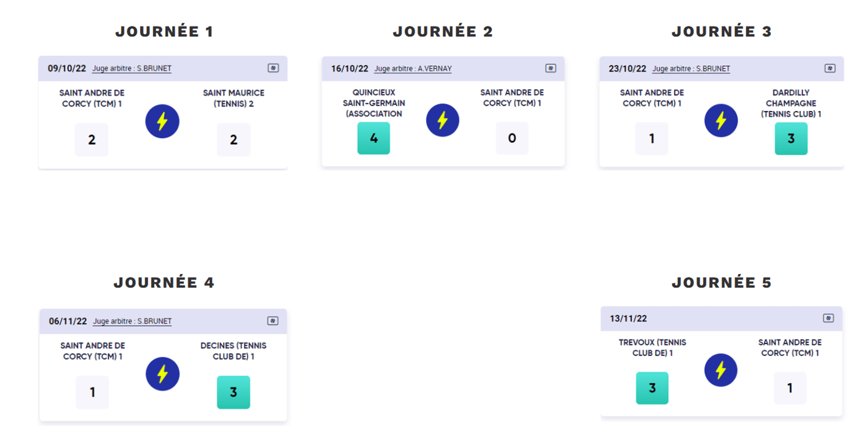Click the lightning bolt icon in Journée 3
868x434 pixels.
click(721, 120)
